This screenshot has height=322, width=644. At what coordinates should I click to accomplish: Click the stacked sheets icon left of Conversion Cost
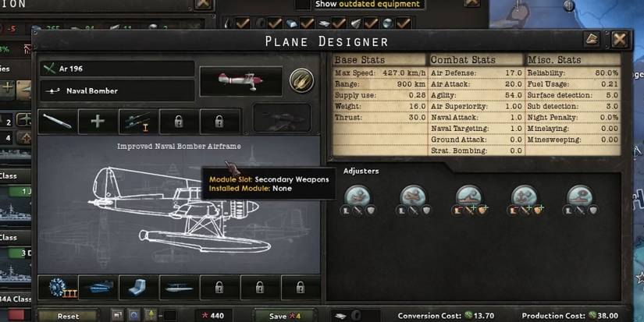340,316
